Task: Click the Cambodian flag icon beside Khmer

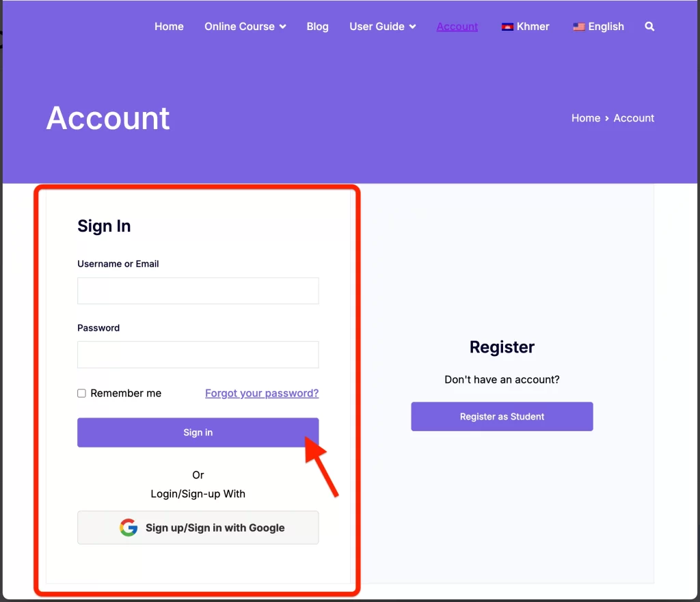Action: coord(507,27)
